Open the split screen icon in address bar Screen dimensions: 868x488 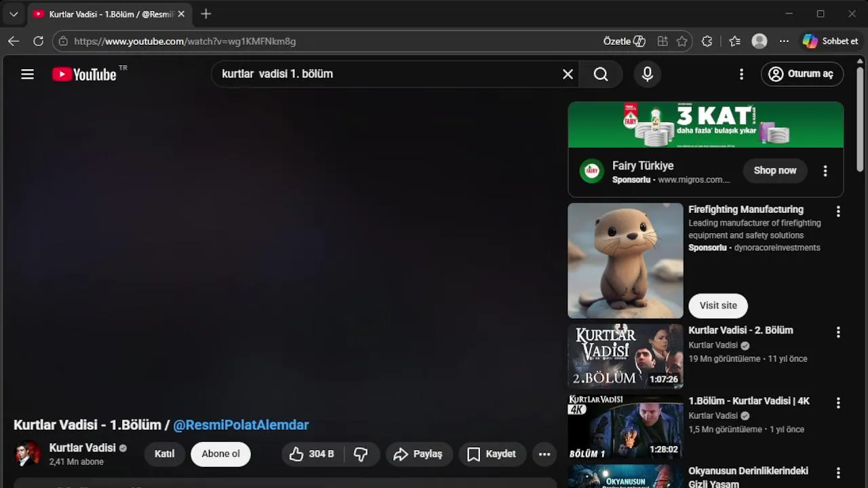(x=663, y=41)
